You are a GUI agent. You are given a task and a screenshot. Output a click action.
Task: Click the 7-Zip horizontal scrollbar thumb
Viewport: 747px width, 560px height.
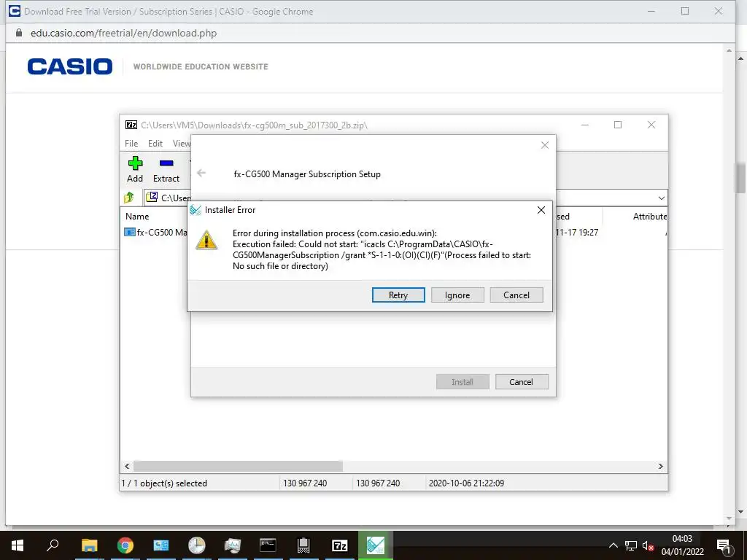(238, 466)
